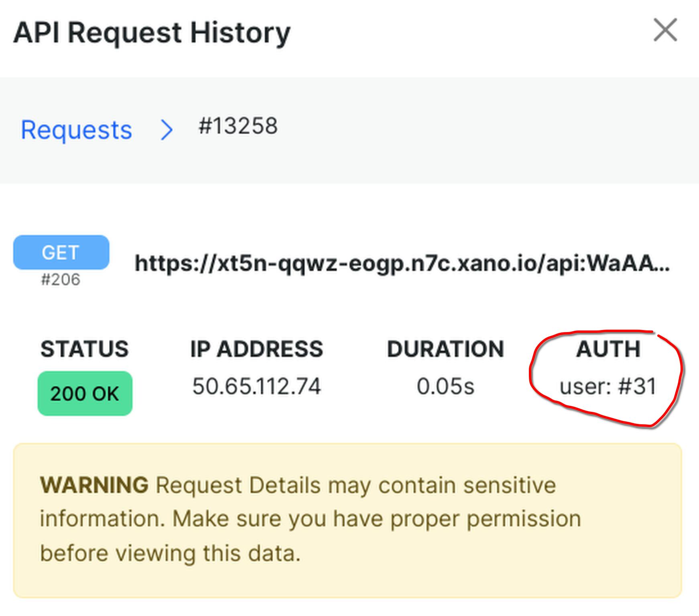Click the auth value user: #31
The width and height of the screenshot is (699, 616).
click(x=608, y=386)
